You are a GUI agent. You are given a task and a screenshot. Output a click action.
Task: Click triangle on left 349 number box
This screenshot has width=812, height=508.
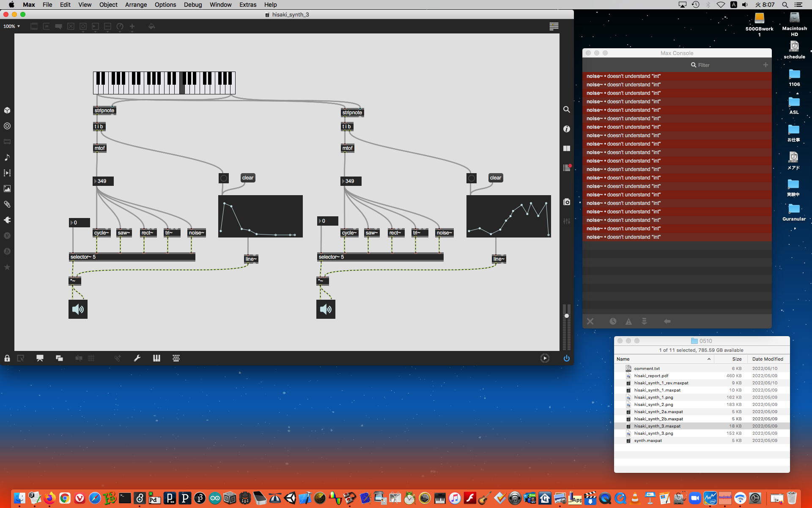coord(96,181)
